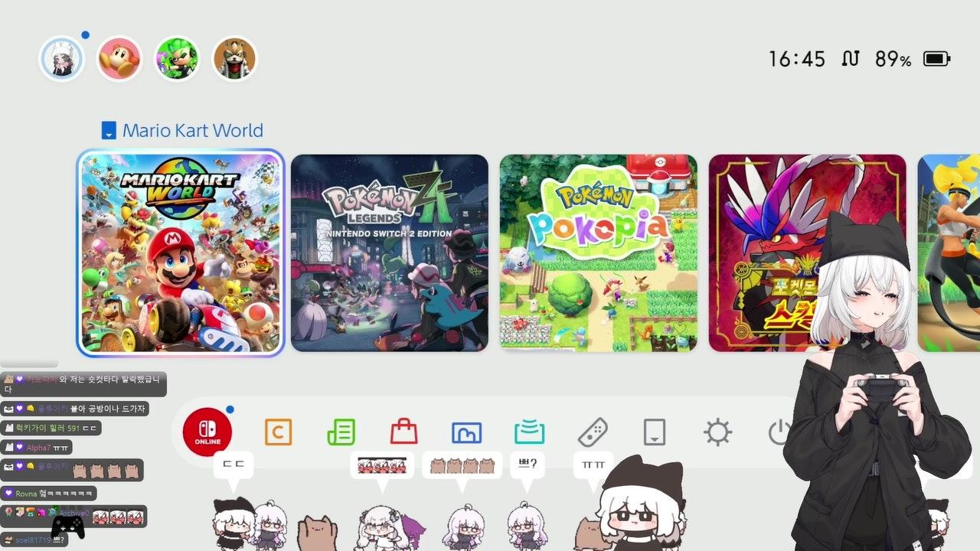The width and height of the screenshot is (980, 551).
Task: Choose the Waddle Dee user profile icon
Action: (x=119, y=59)
